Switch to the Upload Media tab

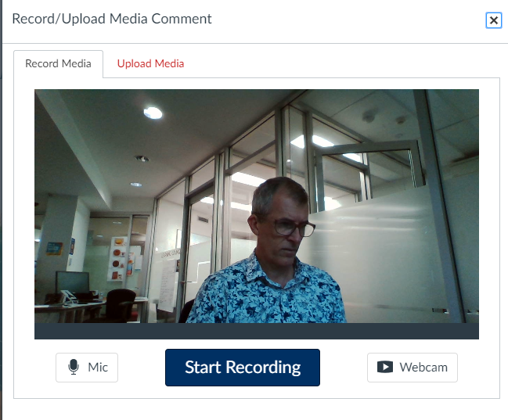(150, 63)
